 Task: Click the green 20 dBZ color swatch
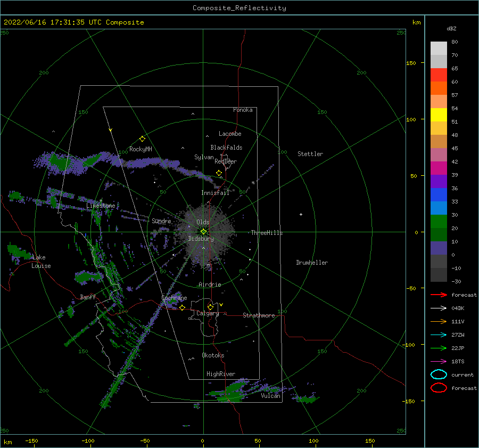click(439, 221)
